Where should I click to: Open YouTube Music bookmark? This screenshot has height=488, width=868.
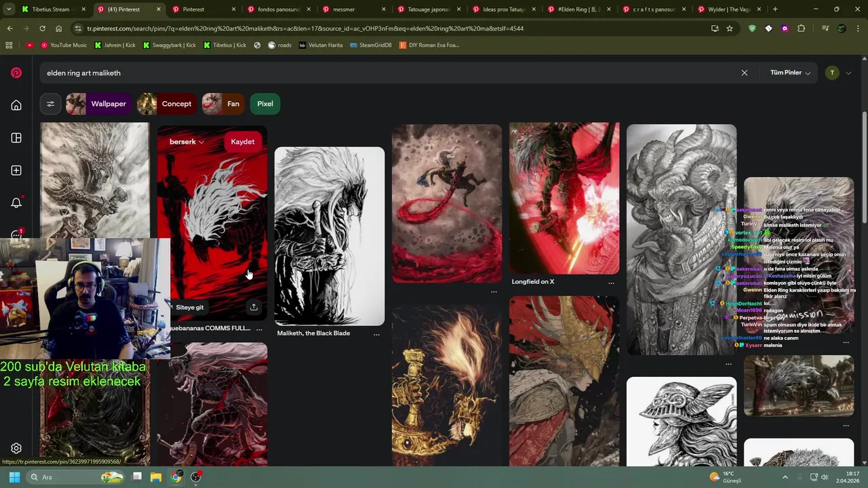[64, 45]
